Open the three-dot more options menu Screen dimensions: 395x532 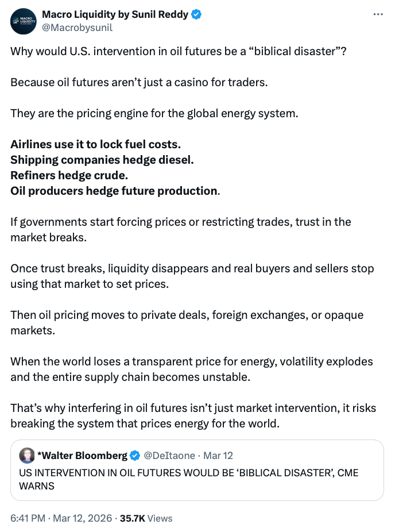[377, 14]
